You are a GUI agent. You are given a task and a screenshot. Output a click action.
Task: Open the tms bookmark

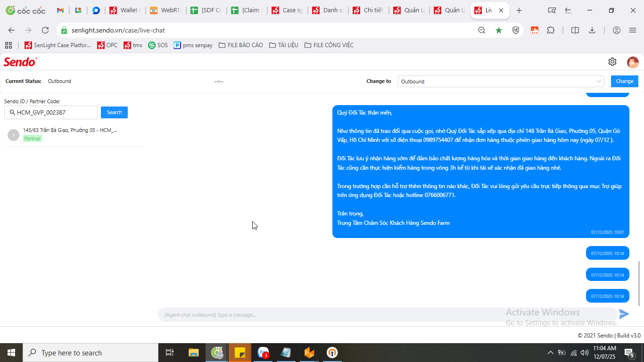point(133,45)
